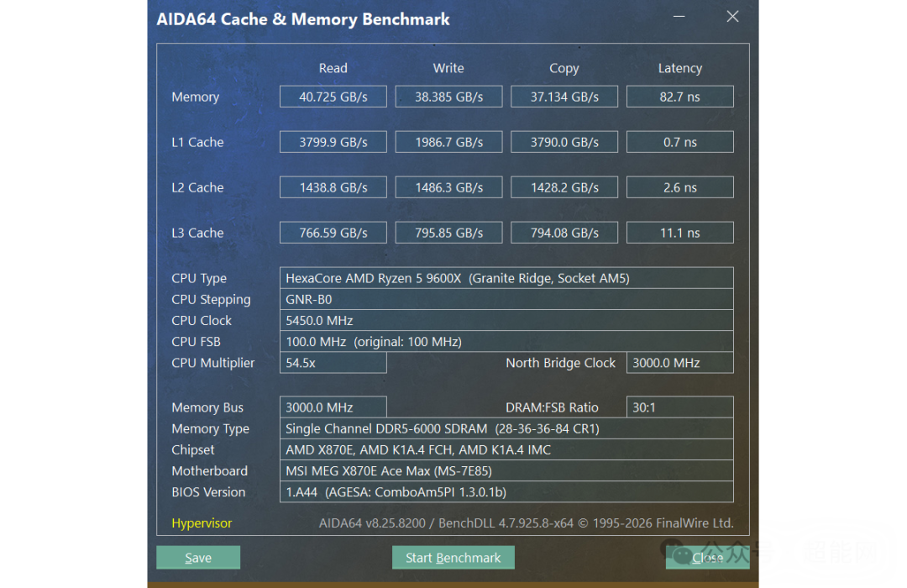The height and width of the screenshot is (588, 907).
Task: Click Motherboard field MSI MEG X870E Ace Max
Action: click(x=506, y=471)
